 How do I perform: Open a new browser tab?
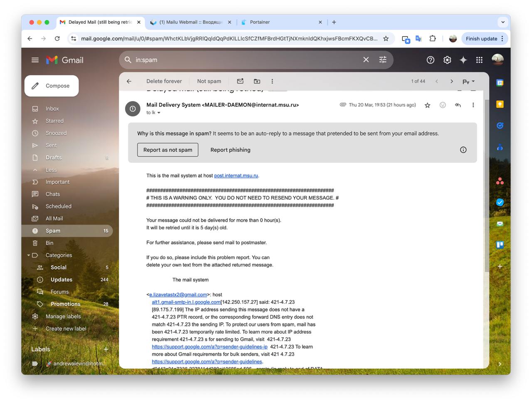pyautogui.click(x=334, y=22)
